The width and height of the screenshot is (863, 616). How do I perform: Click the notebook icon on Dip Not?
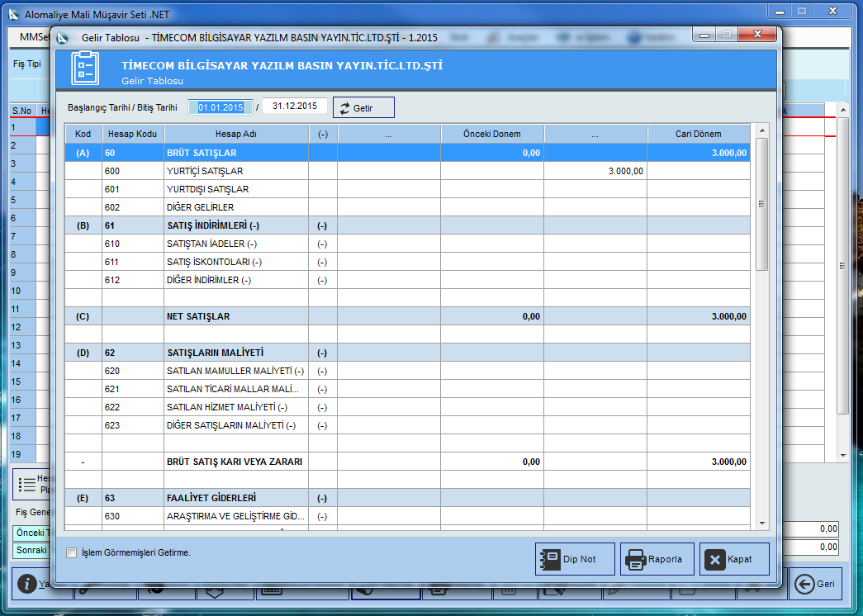550,560
